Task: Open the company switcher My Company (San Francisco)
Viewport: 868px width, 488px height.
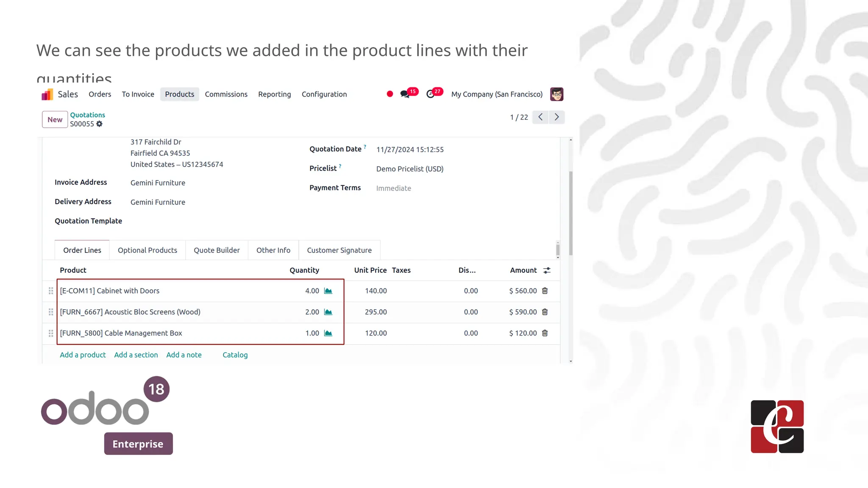Action: point(497,94)
